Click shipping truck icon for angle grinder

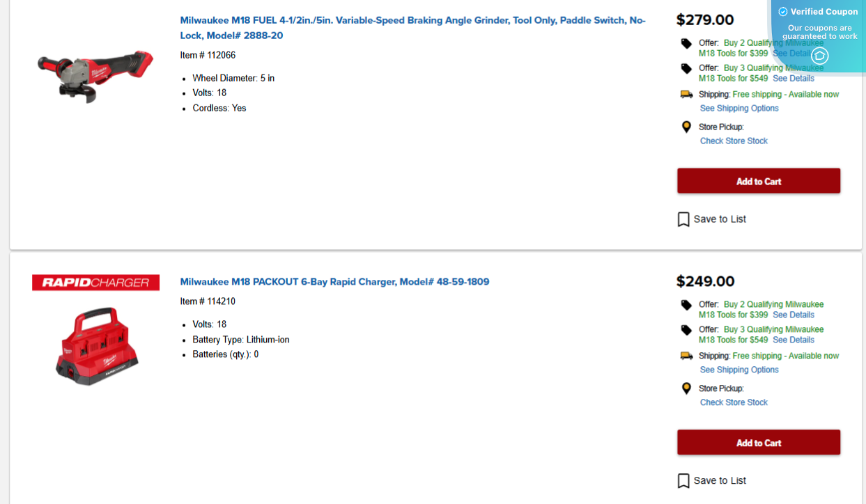click(x=686, y=95)
